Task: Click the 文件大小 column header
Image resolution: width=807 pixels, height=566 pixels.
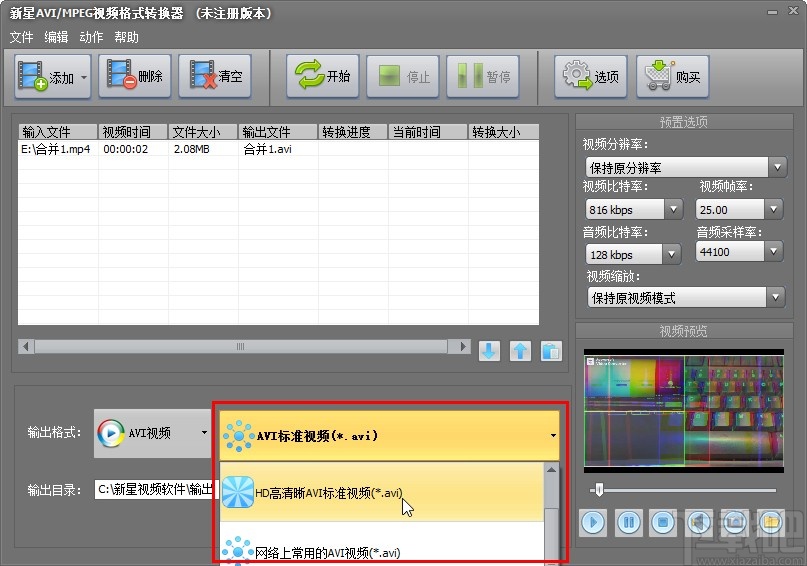Action: pos(203,132)
